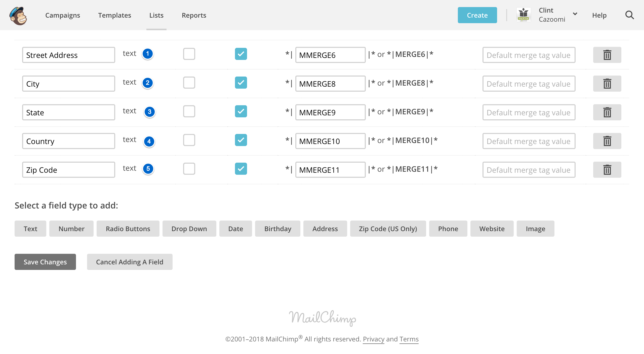
Task: Open the Campaigns menu
Action: (x=63, y=15)
